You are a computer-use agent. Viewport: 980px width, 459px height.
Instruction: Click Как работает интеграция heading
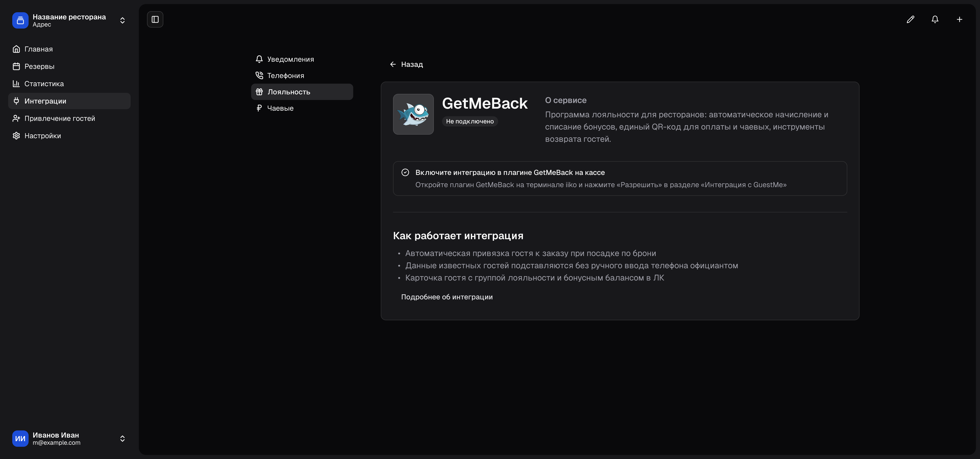[x=458, y=236]
